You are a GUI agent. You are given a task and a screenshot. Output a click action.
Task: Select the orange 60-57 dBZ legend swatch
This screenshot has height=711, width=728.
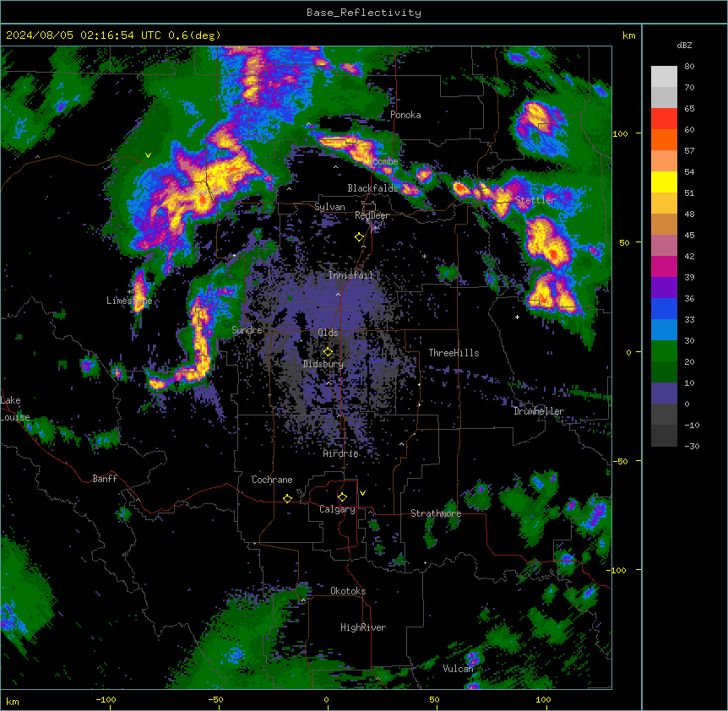tap(664, 139)
